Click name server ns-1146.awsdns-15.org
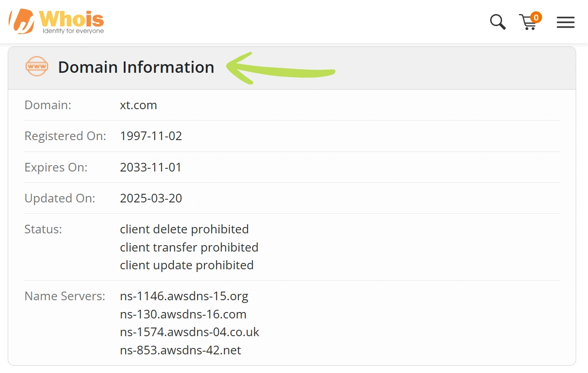 pyautogui.click(x=184, y=296)
